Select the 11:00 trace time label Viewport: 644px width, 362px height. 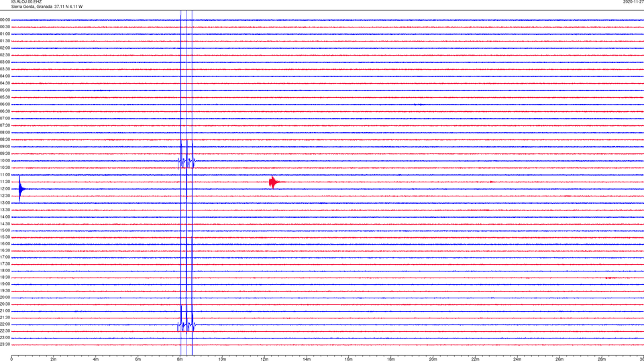click(5, 174)
